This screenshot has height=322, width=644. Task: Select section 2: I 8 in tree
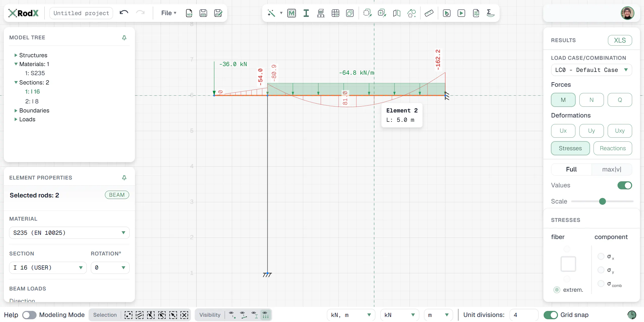click(x=32, y=101)
